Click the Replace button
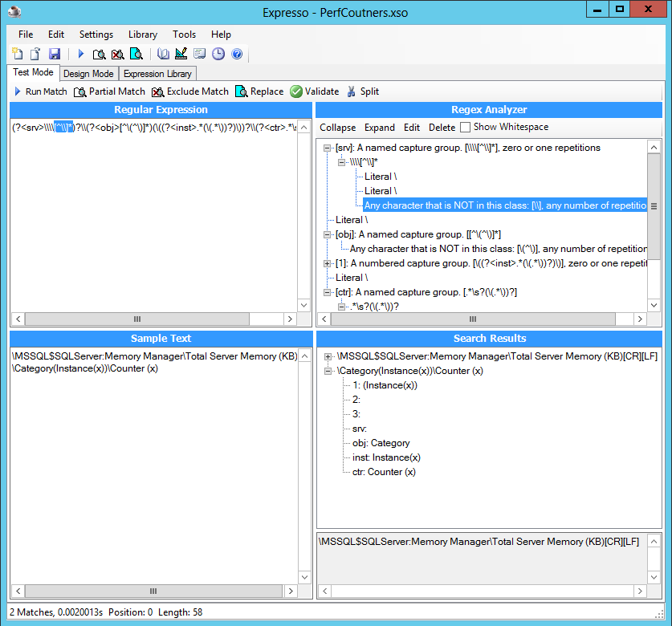The width and height of the screenshot is (672, 626). [259, 91]
